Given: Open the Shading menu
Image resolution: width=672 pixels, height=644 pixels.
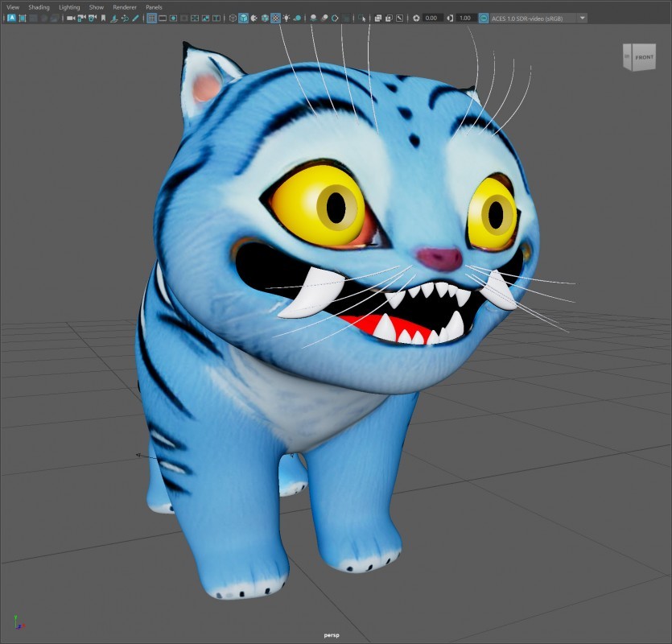Looking at the screenshot, I should [x=39, y=7].
